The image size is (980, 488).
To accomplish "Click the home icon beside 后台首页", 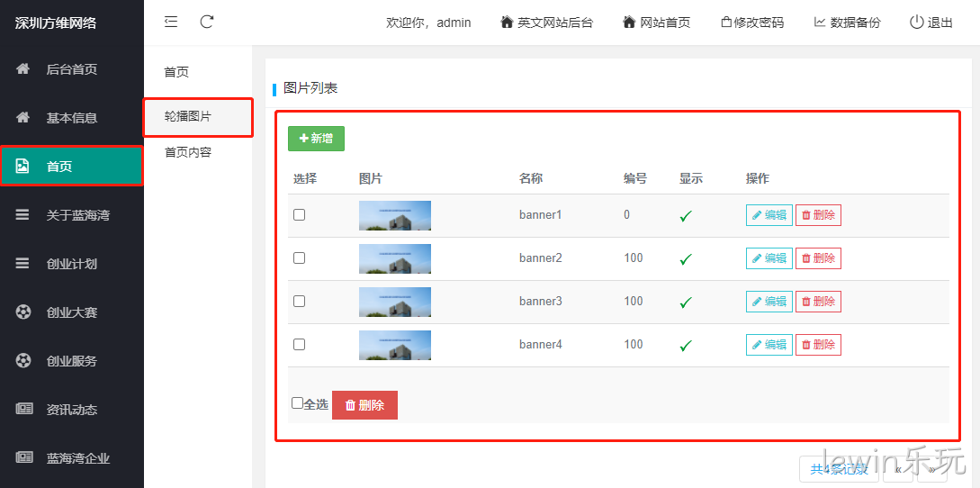I will pos(22,68).
